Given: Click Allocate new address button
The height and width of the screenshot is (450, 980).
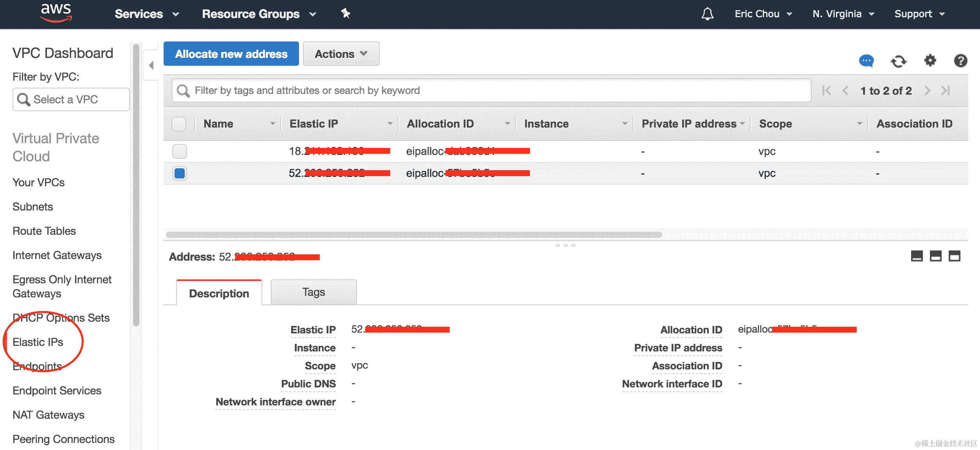Looking at the screenshot, I should coord(231,54).
